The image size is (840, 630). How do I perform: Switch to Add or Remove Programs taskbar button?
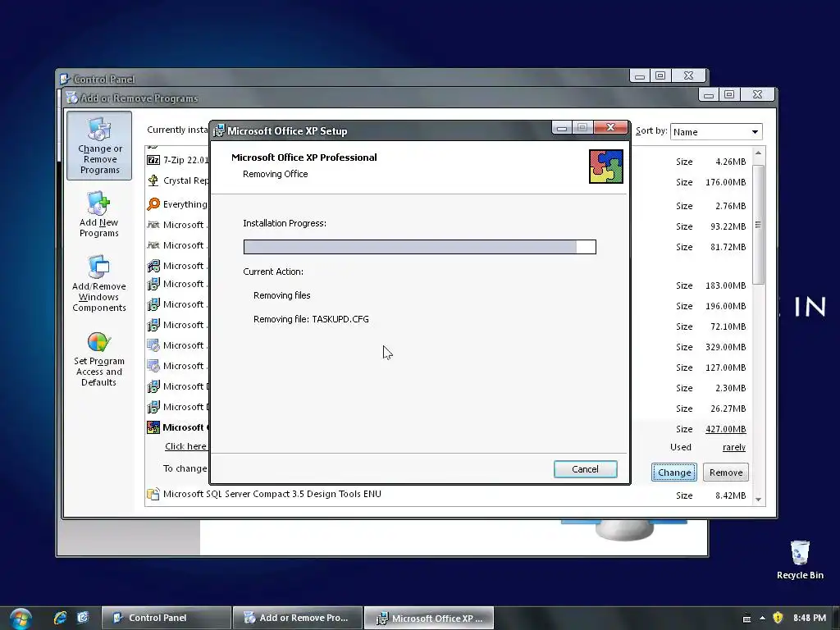(298, 618)
